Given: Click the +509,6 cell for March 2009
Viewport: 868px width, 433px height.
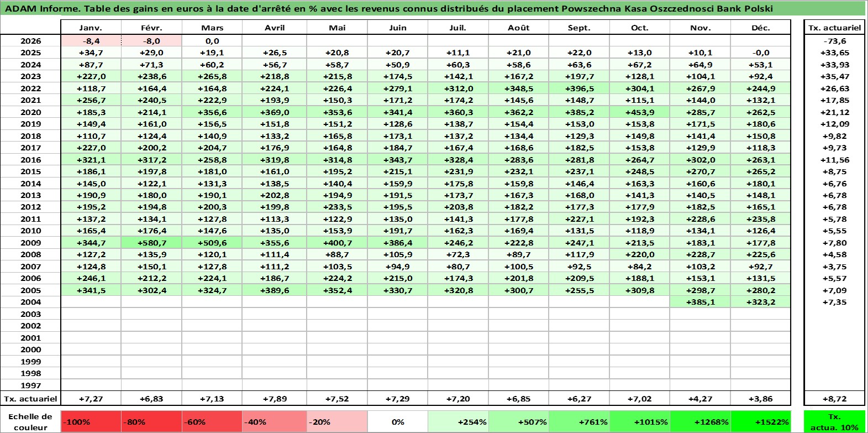Looking at the screenshot, I should click(212, 243).
